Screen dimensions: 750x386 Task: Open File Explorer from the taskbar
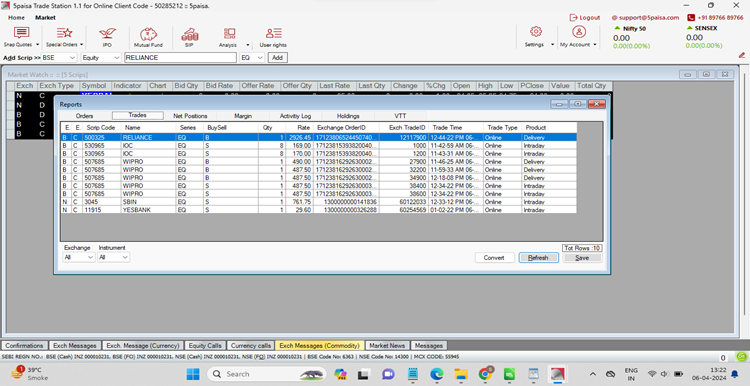pos(461,374)
